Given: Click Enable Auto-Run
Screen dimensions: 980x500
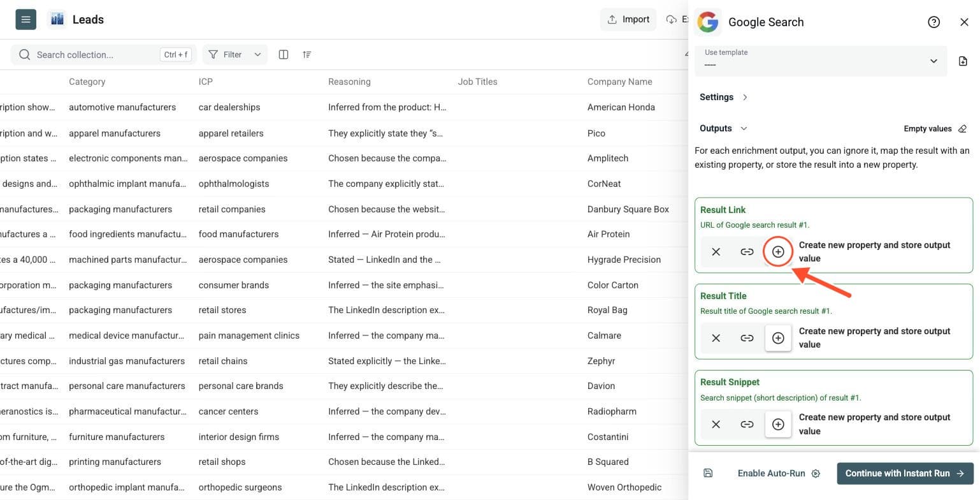Looking at the screenshot, I should (779, 473).
